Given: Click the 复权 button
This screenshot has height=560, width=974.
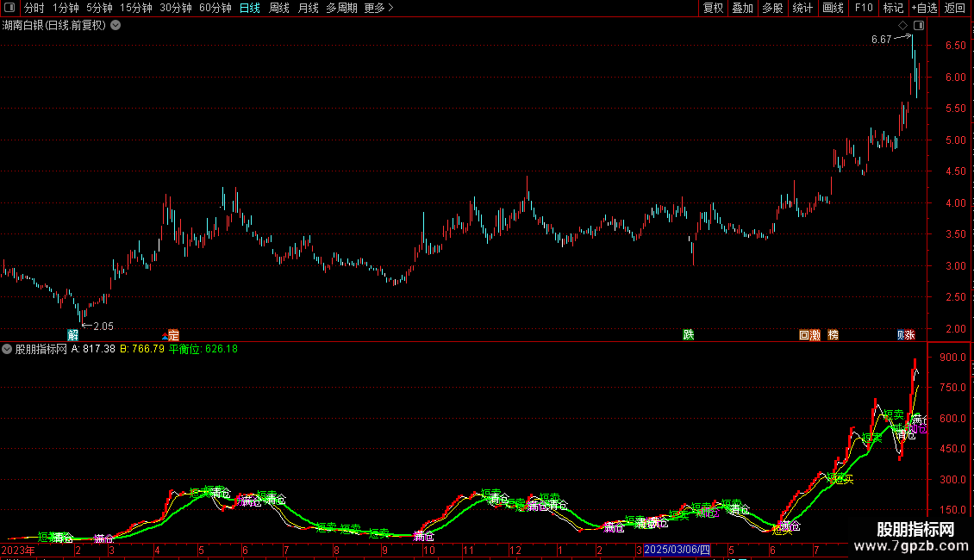Looking at the screenshot, I should [x=713, y=8].
